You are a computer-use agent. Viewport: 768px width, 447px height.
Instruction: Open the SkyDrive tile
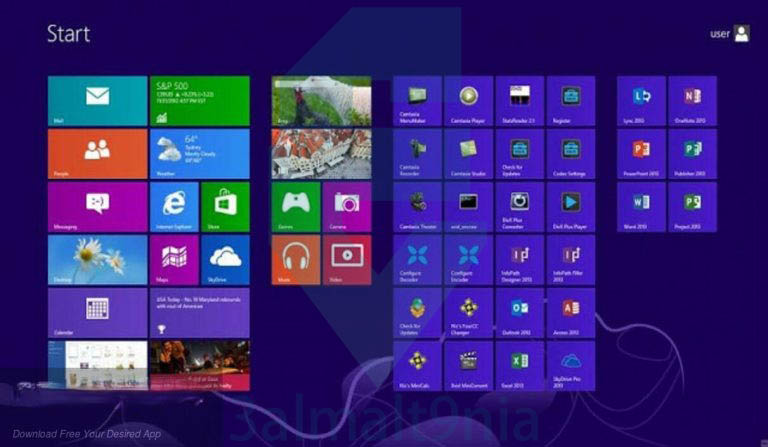click(225, 260)
